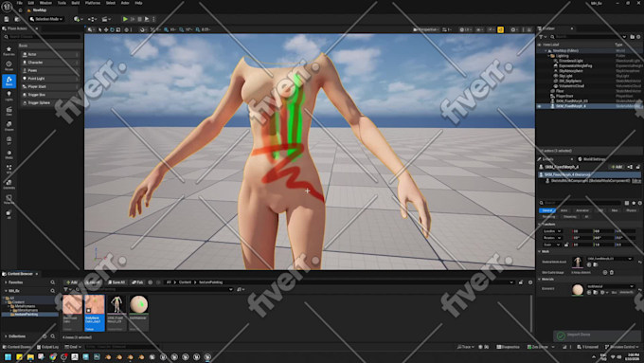Click the Player Start actor entry

[49, 87]
